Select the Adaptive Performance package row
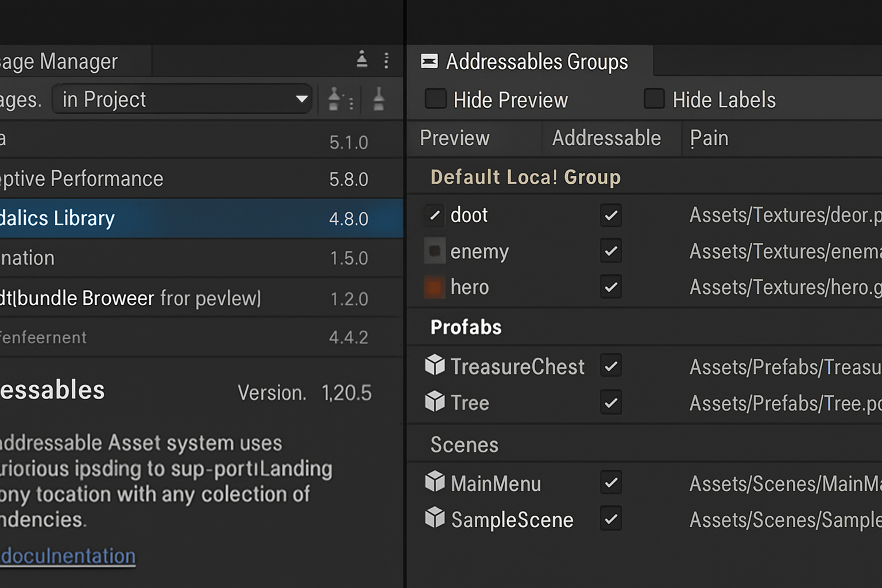The image size is (882, 588). pyautogui.click(x=201, y=179)
